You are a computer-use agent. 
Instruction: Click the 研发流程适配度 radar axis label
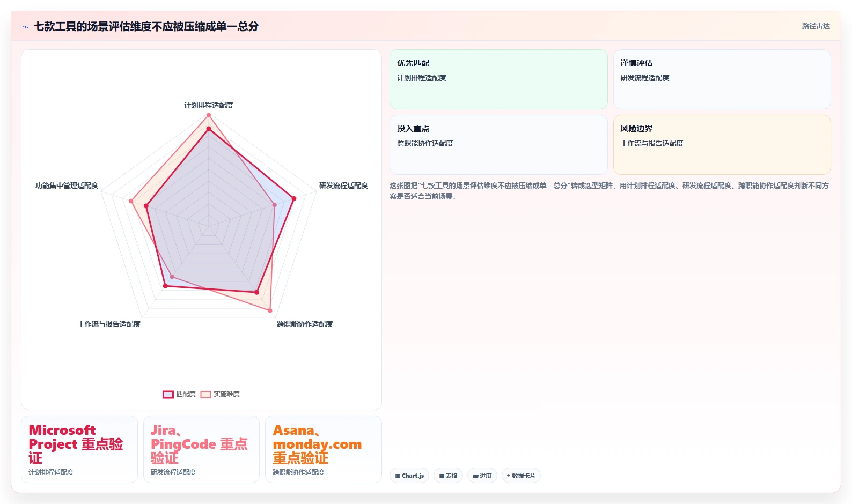point(343,186)
